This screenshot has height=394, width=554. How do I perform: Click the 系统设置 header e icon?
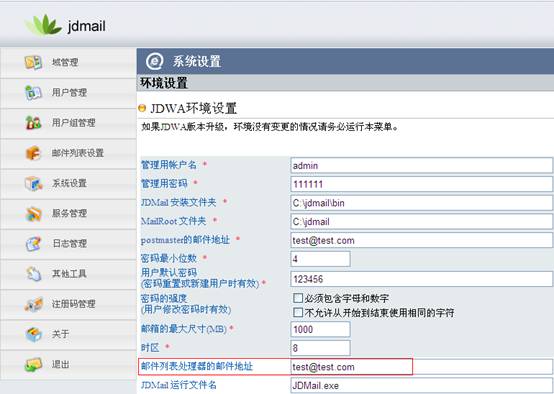click(x=154, y=61)
